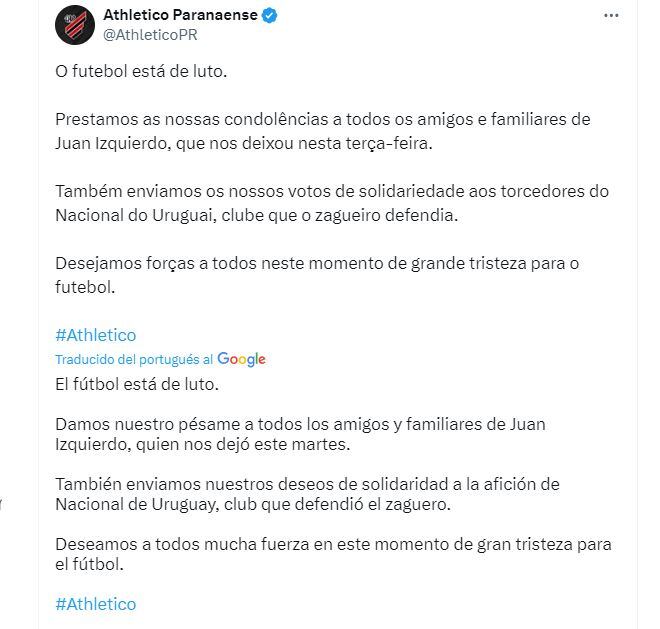Open the #Athletico hashtag in Portuguese text
Image resolution: width=660 pixels, height=629 pixels.
tap(96, 335)
